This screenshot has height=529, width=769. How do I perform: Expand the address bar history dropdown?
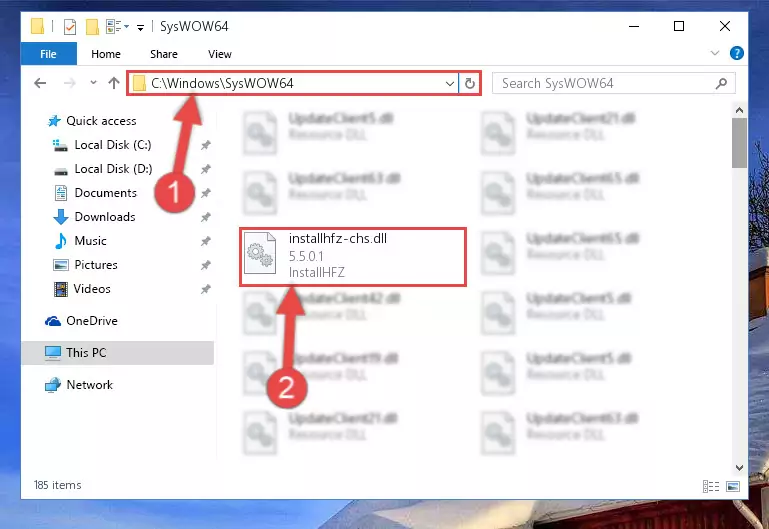pos(449,83)
